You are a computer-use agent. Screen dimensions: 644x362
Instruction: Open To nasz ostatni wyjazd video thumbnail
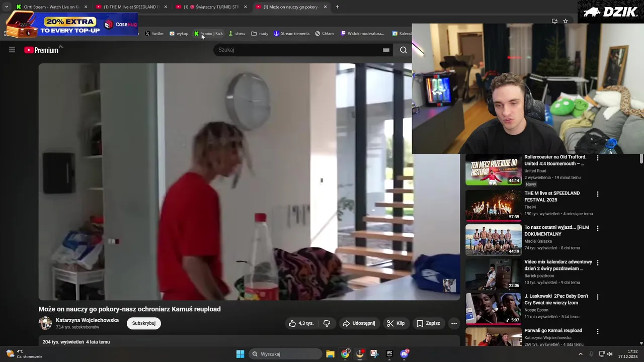pyautogui.click(x=493, y=240)
